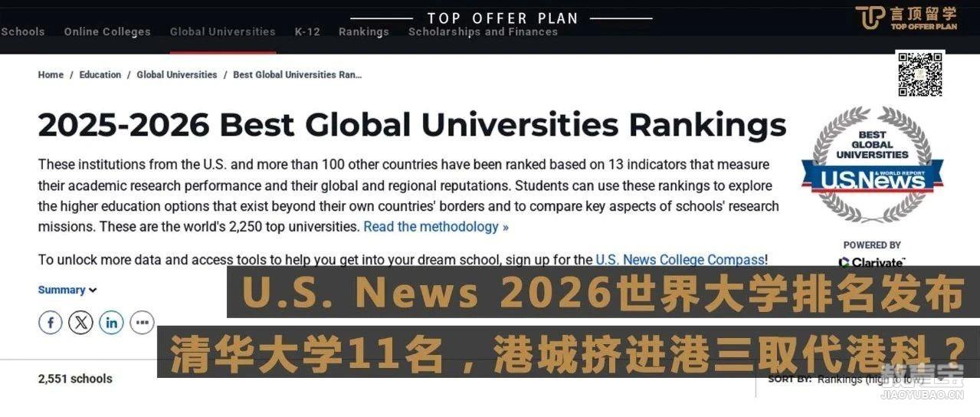Click the Best Global Universities Rankings breadcrumb

point(297,74)
